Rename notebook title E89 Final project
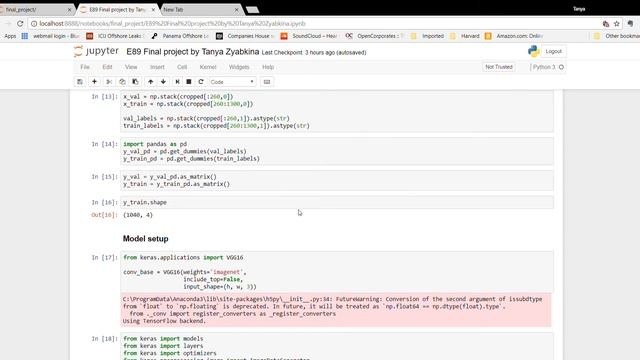 point(193,52)
